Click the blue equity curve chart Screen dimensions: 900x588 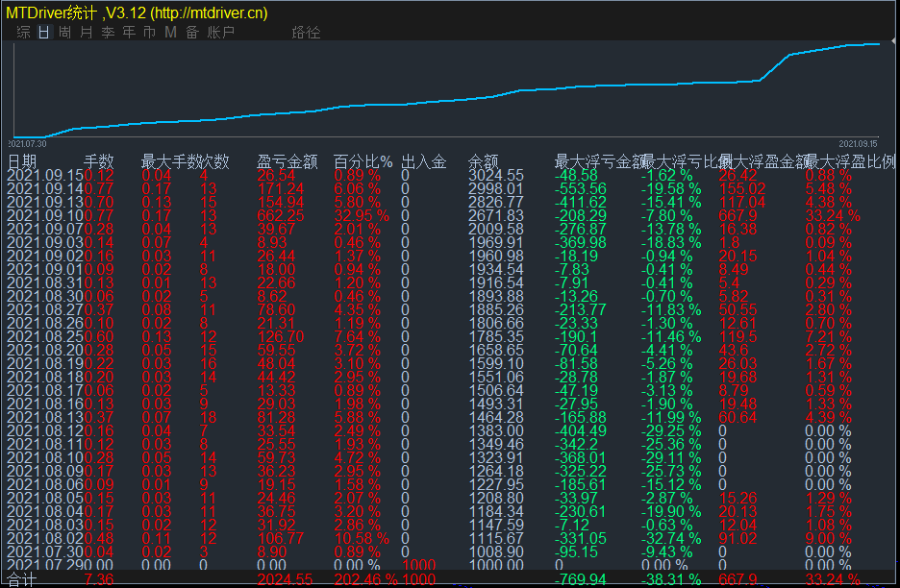coord(448,89)
